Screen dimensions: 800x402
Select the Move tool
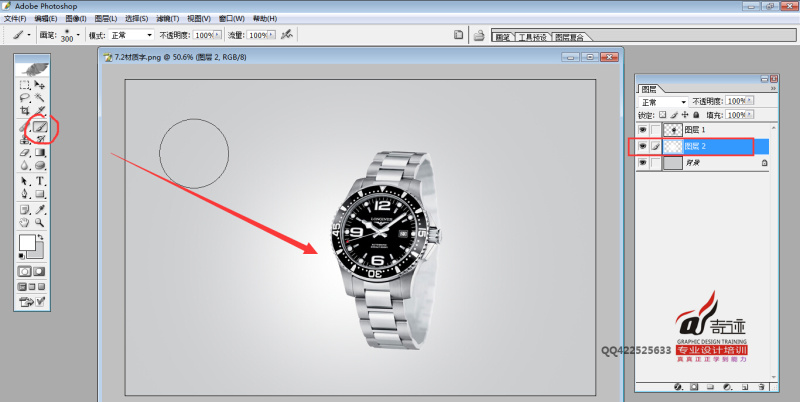coord(40,85)
